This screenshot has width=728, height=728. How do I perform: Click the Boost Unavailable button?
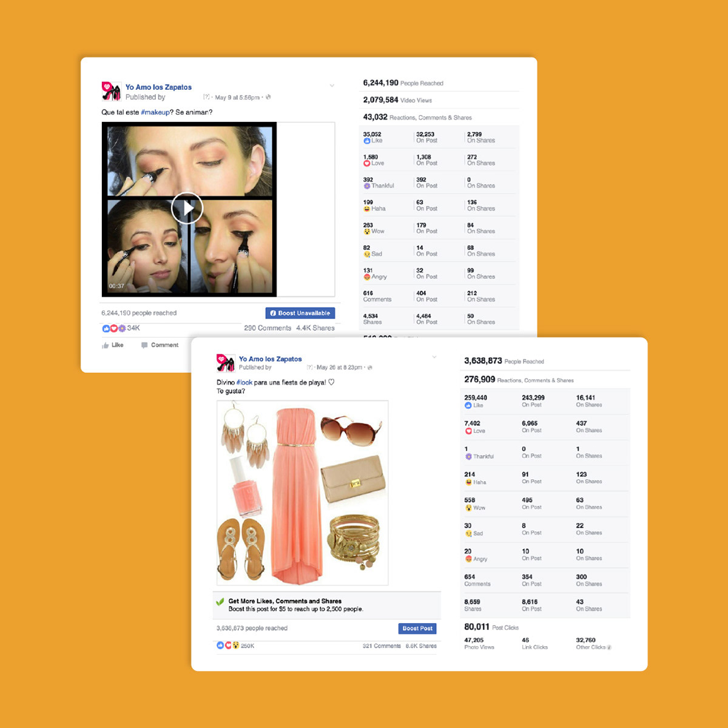(300, 313)
